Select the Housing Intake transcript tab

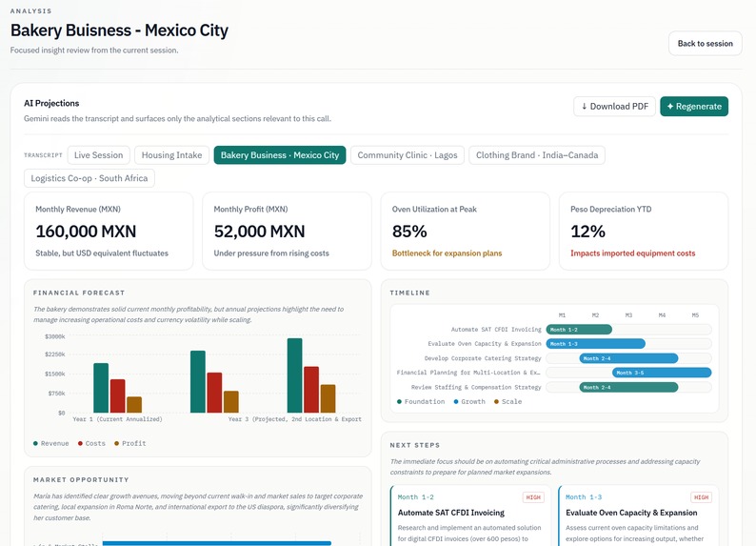tap(171, 154)
